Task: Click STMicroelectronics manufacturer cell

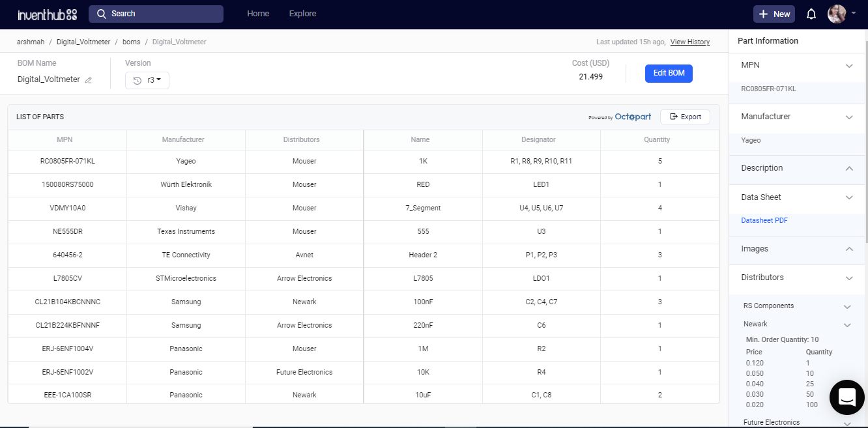Action: [186, 278]
